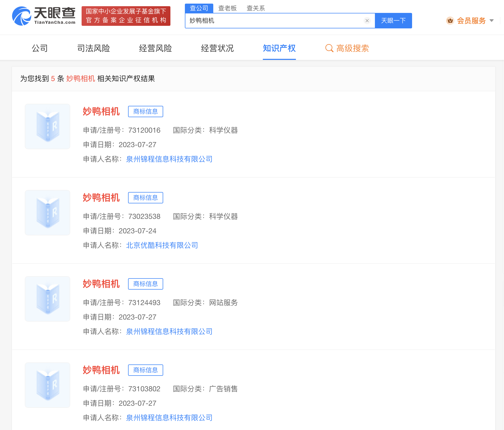
Task: Open trademark thumbnail for 广告销售 result
Action: click(x=48, y=385)
